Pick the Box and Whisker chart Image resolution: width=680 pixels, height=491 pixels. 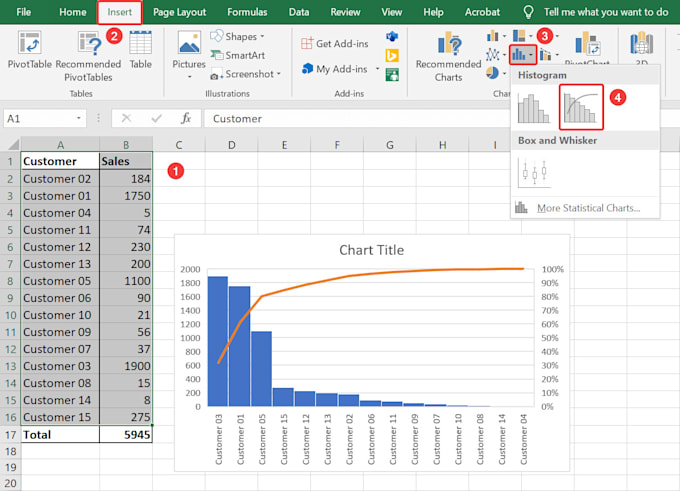(x=535, y=173)
